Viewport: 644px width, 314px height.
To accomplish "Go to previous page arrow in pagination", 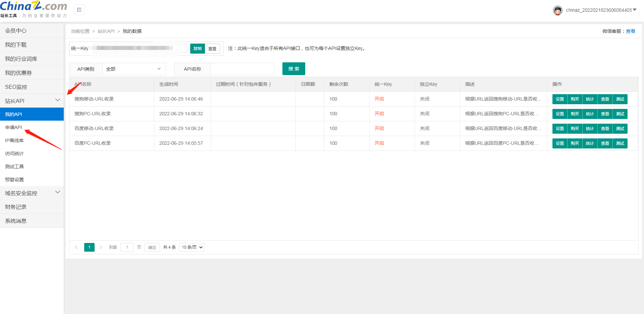I will point(76,247).
